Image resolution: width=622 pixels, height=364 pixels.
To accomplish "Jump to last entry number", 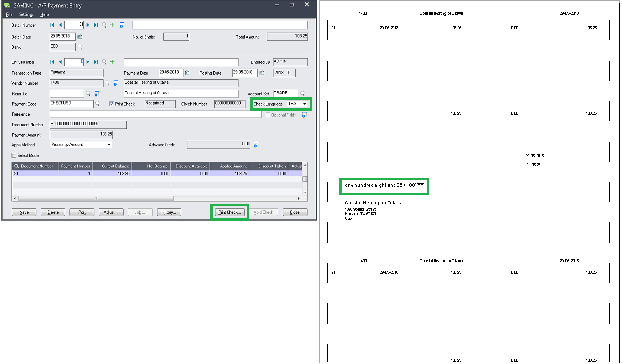I will 96,62.
